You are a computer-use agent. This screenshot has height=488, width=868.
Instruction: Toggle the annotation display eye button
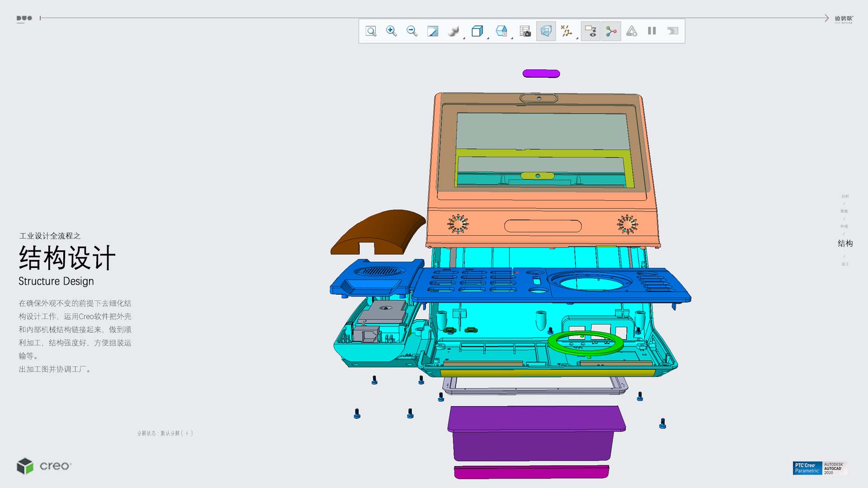[x=590, y=31]
